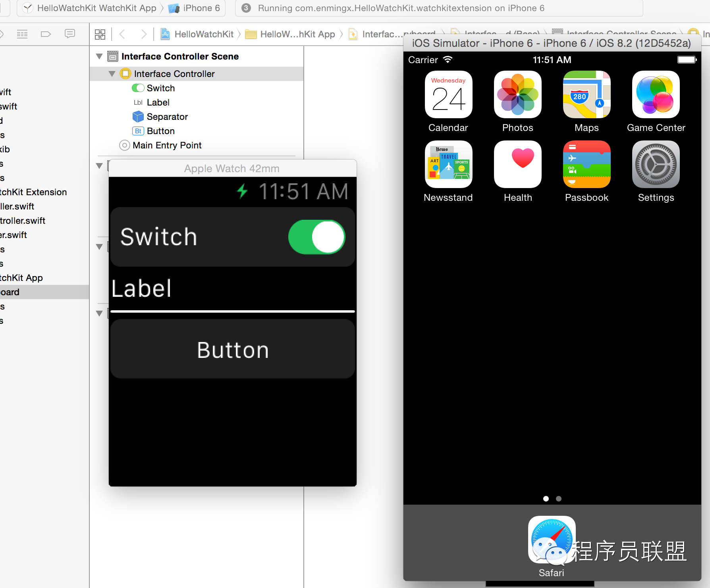Viewport: 710px width, 588px height.
Task: Click the iOS Simulator window title
Action: click(x=552, y=43)
